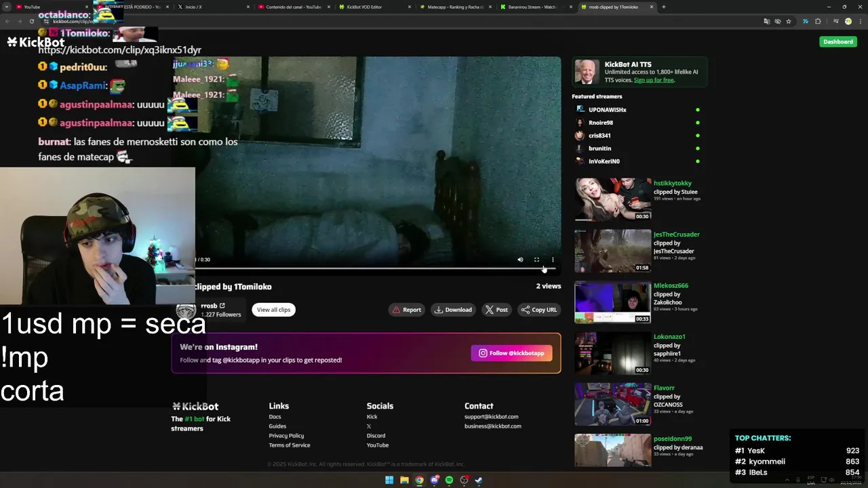Switch to the KickBot VOD Editor tab
This screenshot has height=488, width=868.
pyautogui.click(x=373, y=7)
